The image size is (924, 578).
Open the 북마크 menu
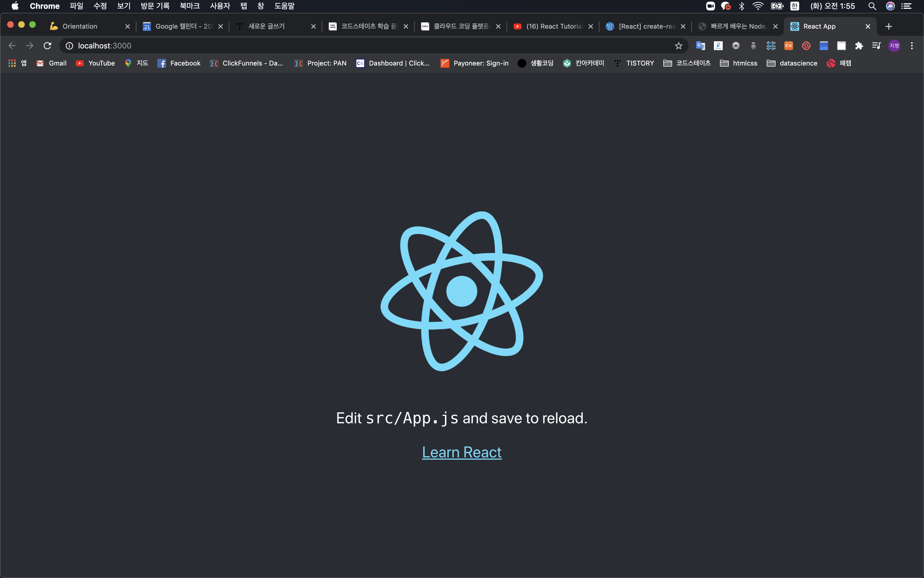190,6
